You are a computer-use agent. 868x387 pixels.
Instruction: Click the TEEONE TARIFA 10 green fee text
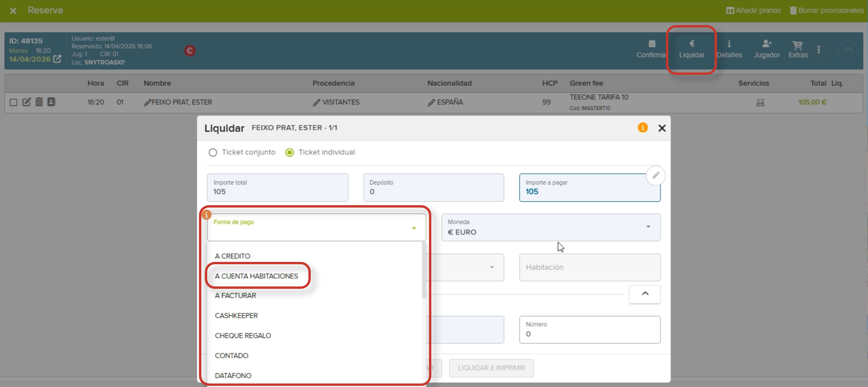point(599,97)
